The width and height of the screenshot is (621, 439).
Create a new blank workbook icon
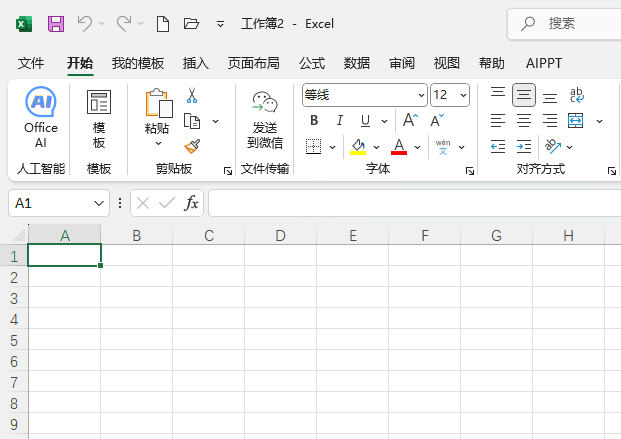(163, 24)
